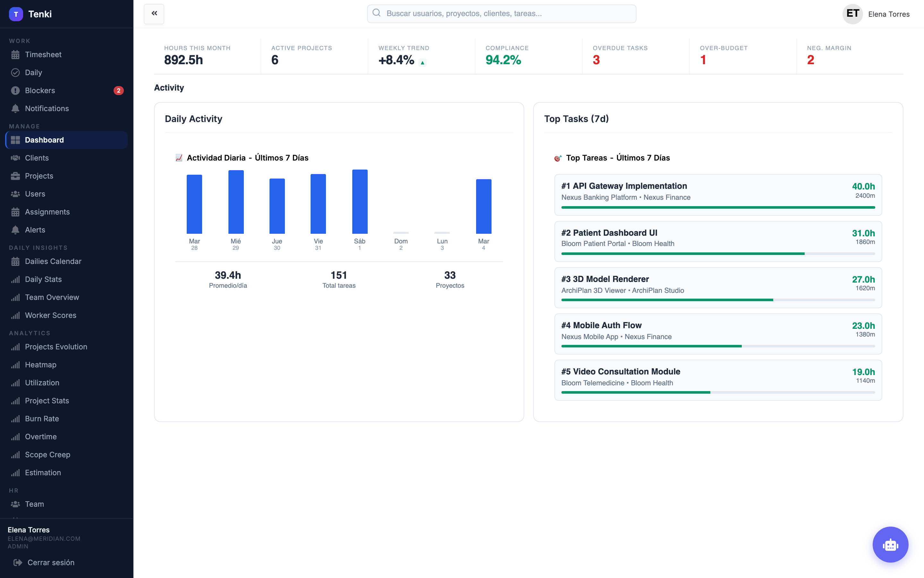Collapse the sidebar with double-chevron button
The height and width of the screenshot is (578, 924).
pos(154,14)
